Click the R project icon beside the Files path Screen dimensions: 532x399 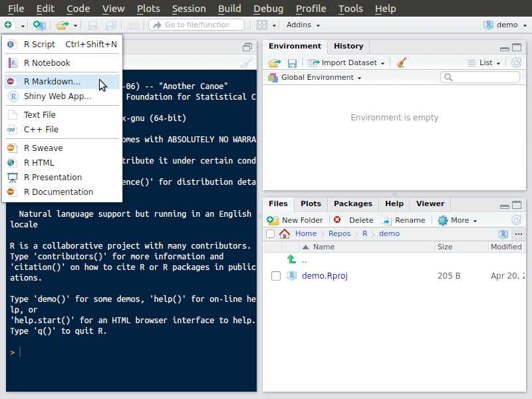pos(503,234)
